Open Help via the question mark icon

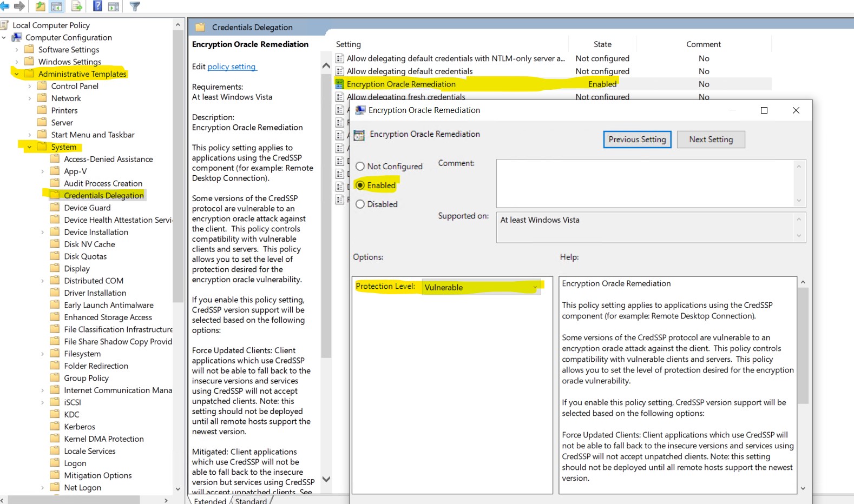pyautogui.click(x=97, y=6)
